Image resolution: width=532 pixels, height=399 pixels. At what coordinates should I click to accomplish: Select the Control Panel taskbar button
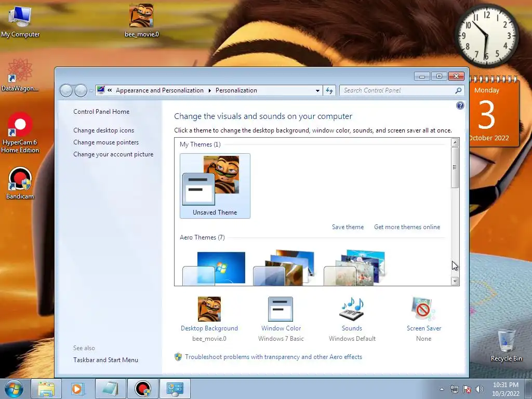click(x=175, y=389)
